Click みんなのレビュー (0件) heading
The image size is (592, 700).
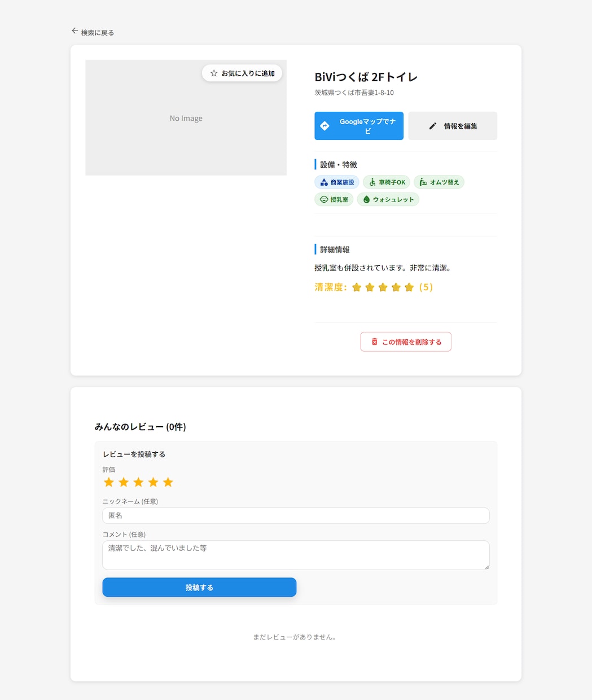141,427
